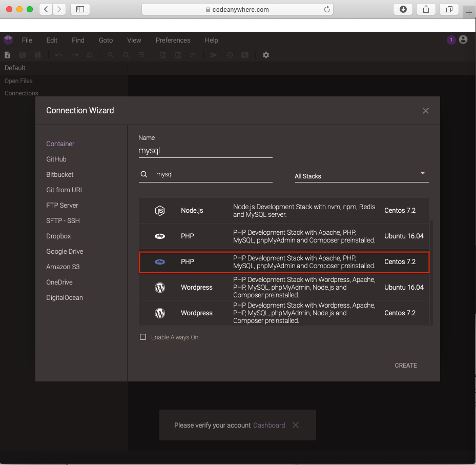Click the outdent toolbar icon
The width and height of the screenshot is (476, 465).
click(x=163, y=55)
